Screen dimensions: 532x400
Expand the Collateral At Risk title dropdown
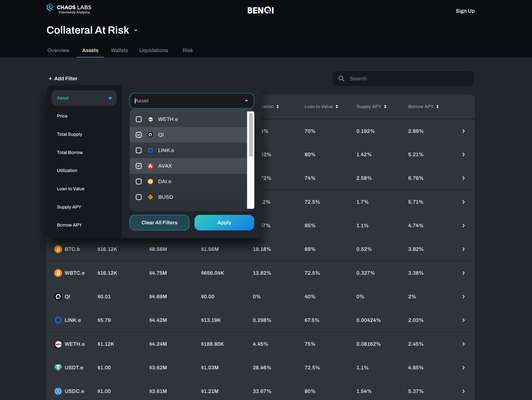point(136,30)
